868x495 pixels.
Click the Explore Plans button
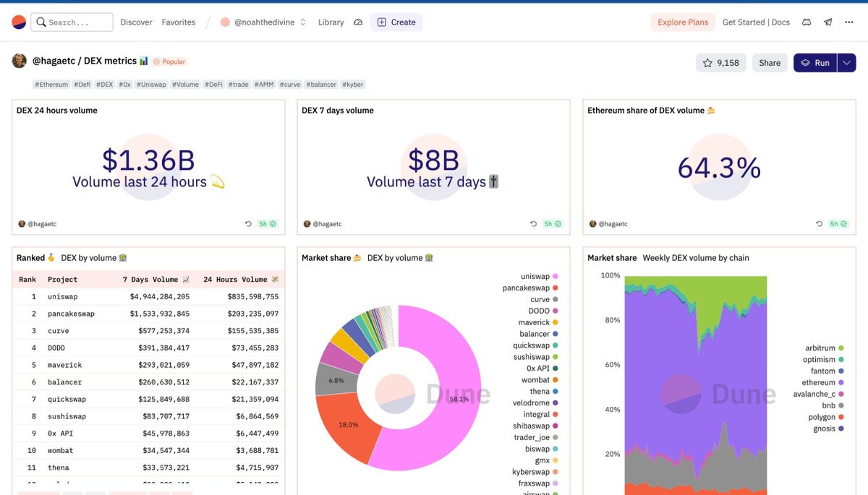point(683,22)
